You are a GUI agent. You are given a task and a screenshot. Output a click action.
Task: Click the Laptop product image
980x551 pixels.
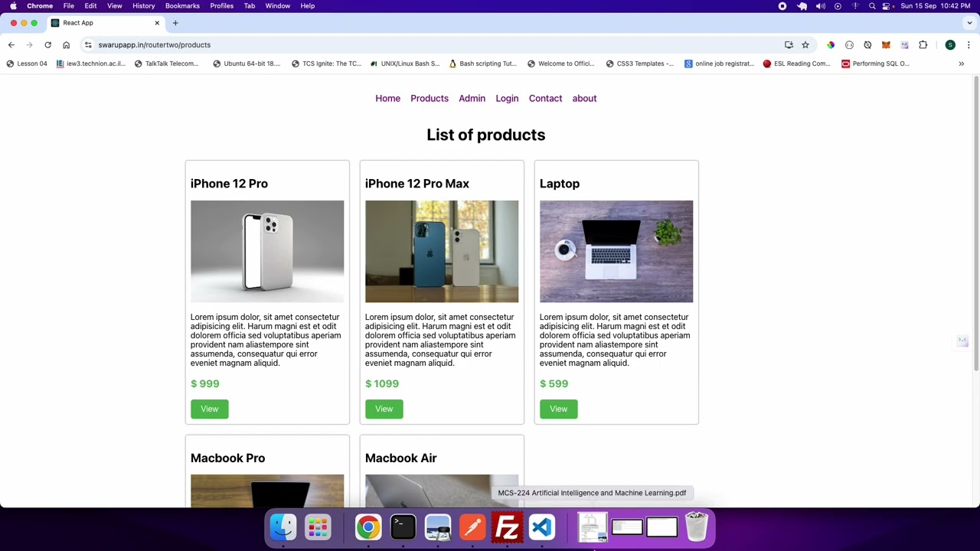point(616,252)
